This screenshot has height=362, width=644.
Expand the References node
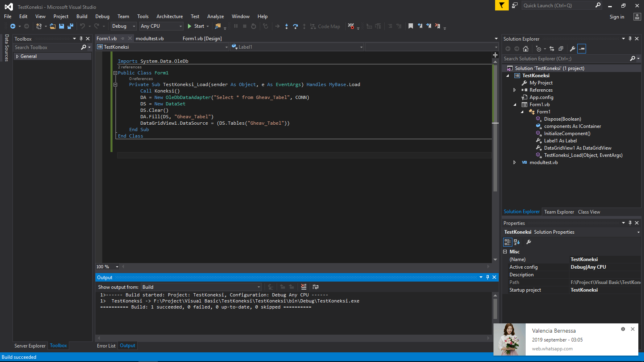[x=515, y=90]
